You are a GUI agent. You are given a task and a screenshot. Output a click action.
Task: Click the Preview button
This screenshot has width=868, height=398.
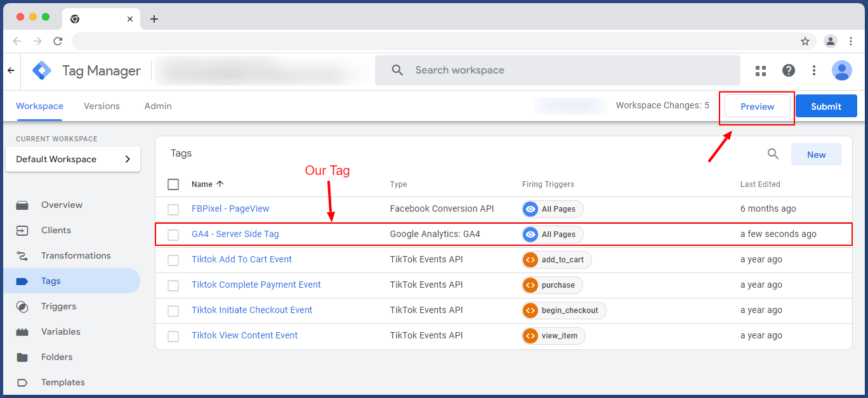[758, 106]
